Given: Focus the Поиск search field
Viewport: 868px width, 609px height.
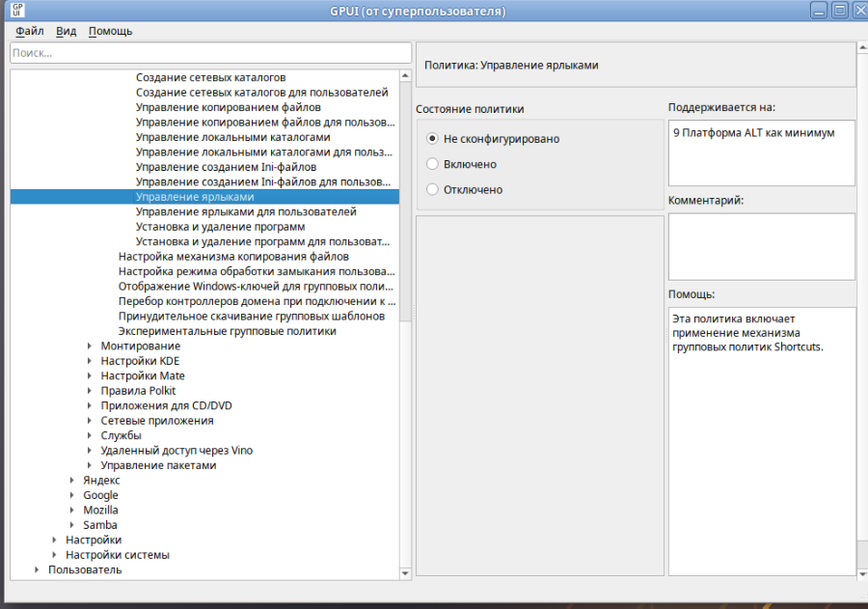Looking at the screenshot, I should click(x=210, y=53).
